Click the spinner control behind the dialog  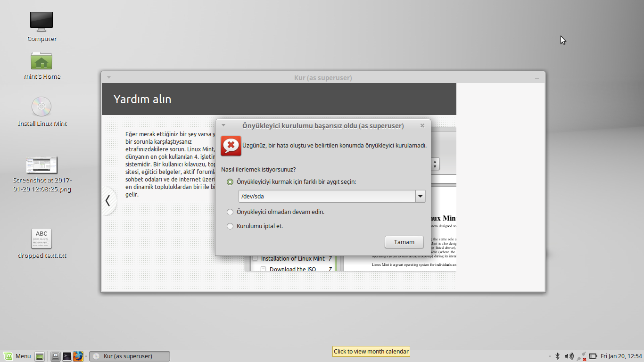[435, 164]
